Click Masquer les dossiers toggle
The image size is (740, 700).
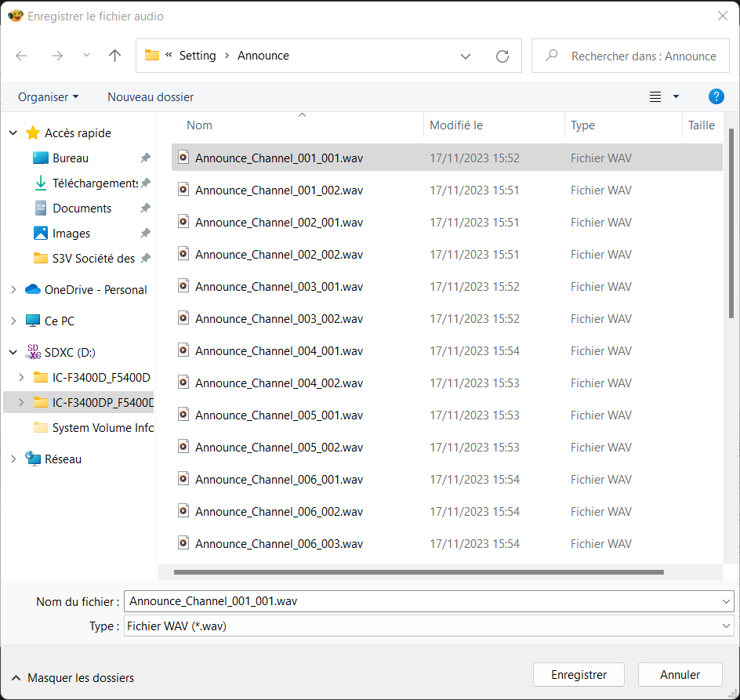pos(72,677)
